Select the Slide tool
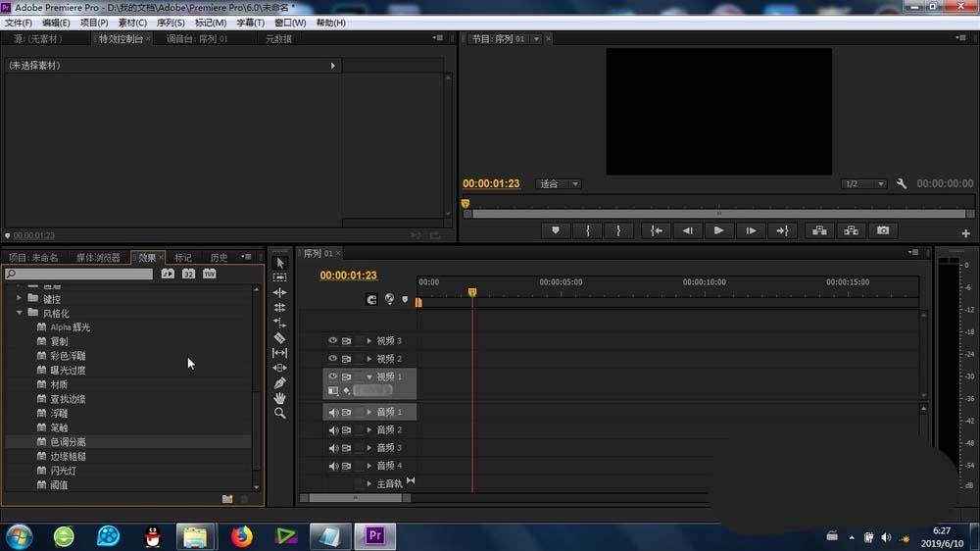980x551 pixels. [280, 368]
